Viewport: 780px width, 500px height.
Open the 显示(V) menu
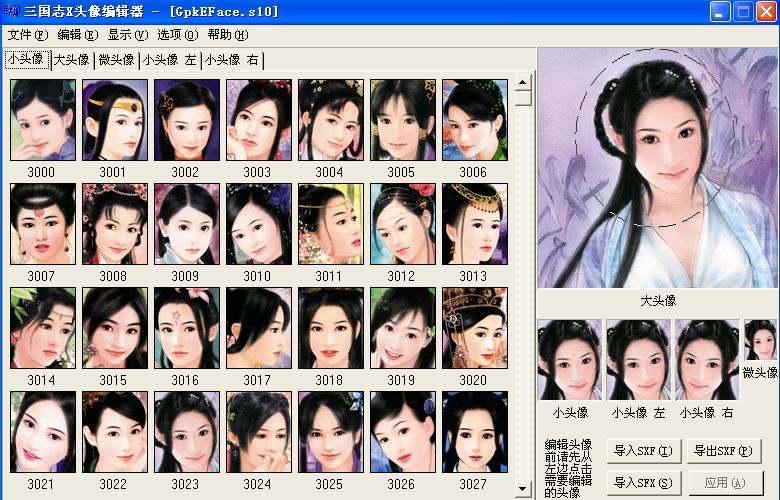[x=128, y=35]
